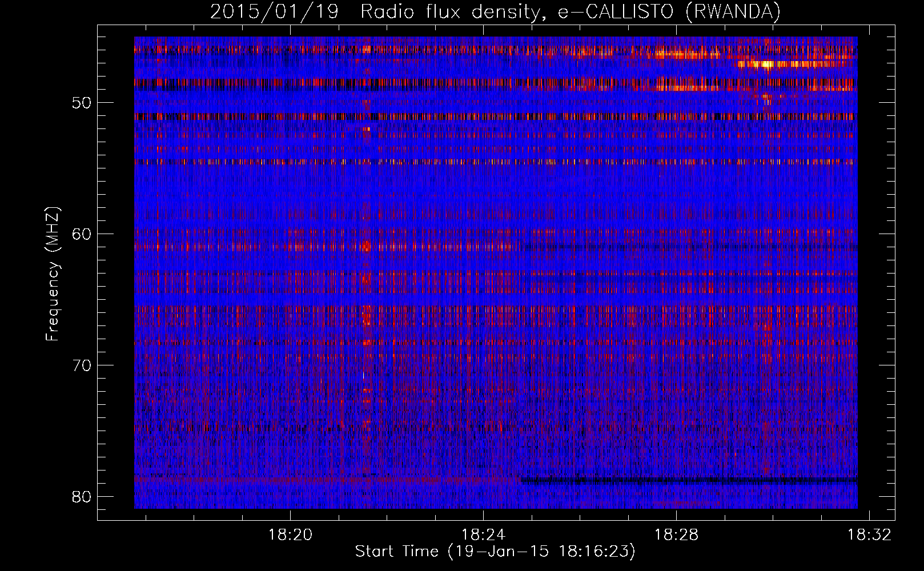Image resolution: width=924 pixels, height=571 pixels.
Task: Click the "Start Time" x-axis label
Action: coord(396,552)
